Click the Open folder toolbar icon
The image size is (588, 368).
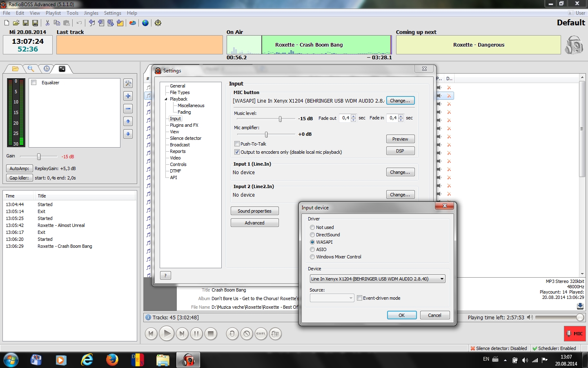tap(16, 23)
